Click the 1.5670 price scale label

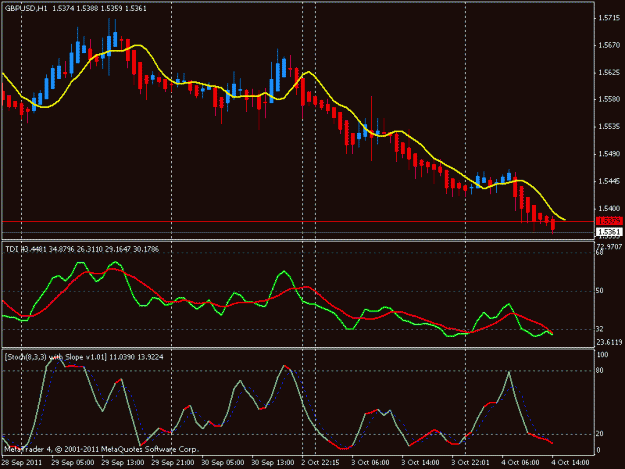[x=609, y=45]
